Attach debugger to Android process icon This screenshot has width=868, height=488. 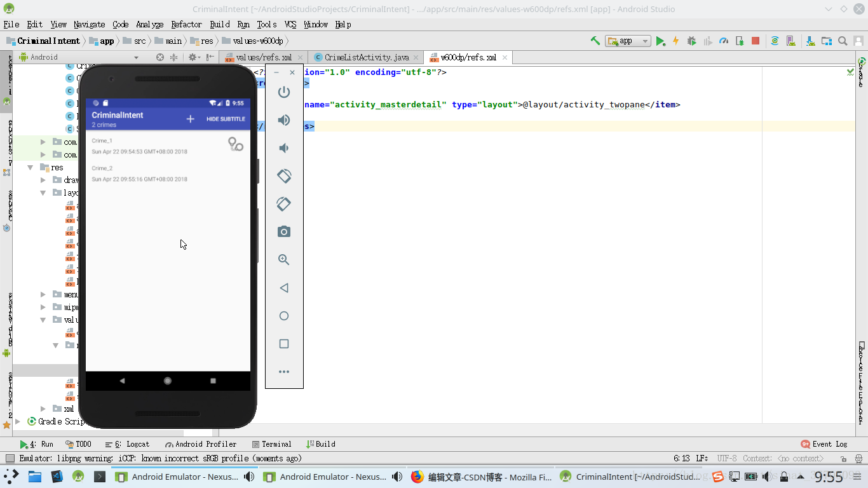(740, 41)
